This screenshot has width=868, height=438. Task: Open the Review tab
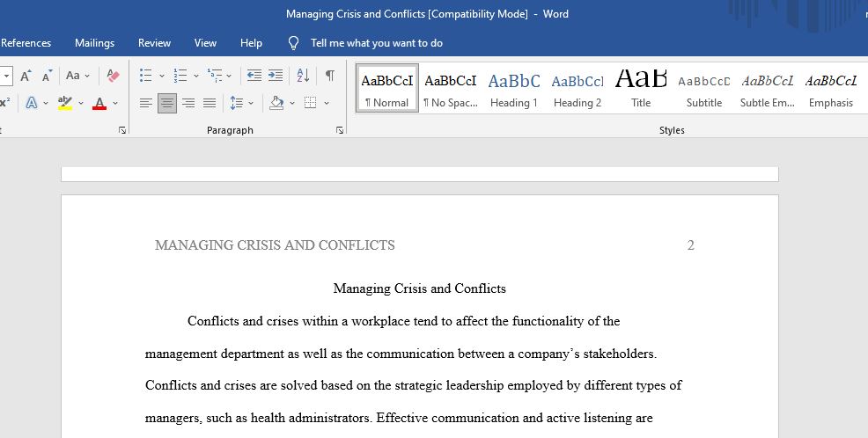point(154,43)
